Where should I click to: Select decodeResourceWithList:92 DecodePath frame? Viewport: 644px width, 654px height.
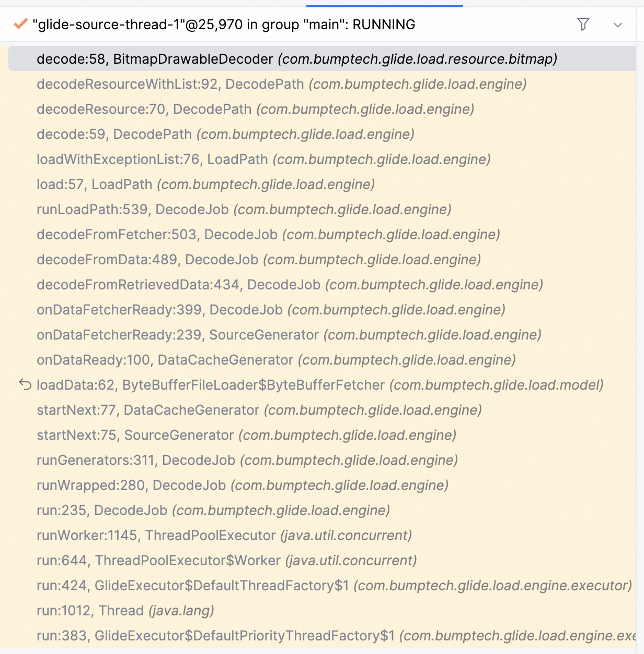281,84
